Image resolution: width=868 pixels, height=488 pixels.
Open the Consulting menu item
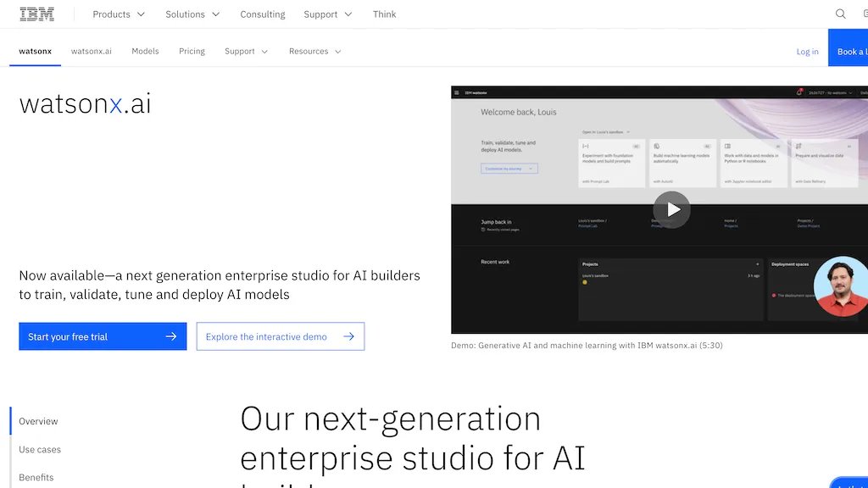262,14
